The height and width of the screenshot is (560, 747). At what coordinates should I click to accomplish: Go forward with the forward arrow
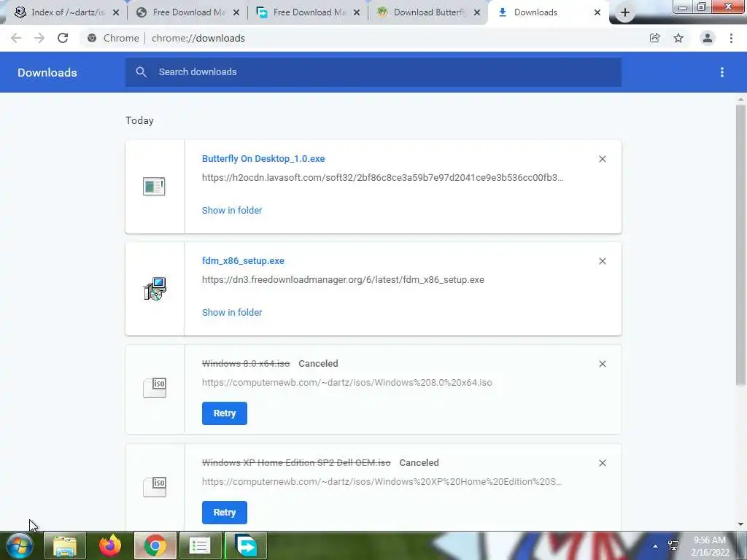[39, 38]
